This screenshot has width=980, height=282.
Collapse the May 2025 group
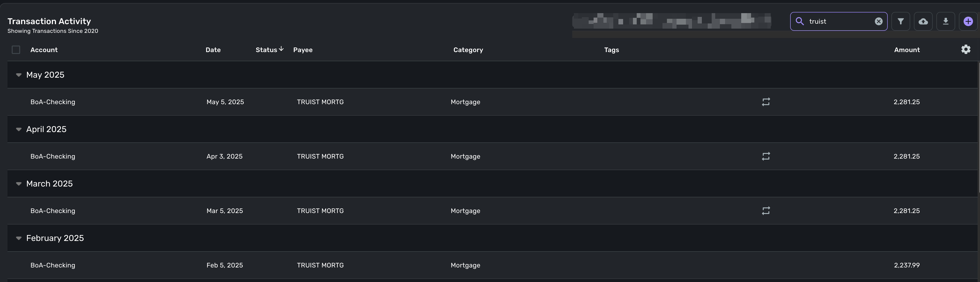[19, 75]
